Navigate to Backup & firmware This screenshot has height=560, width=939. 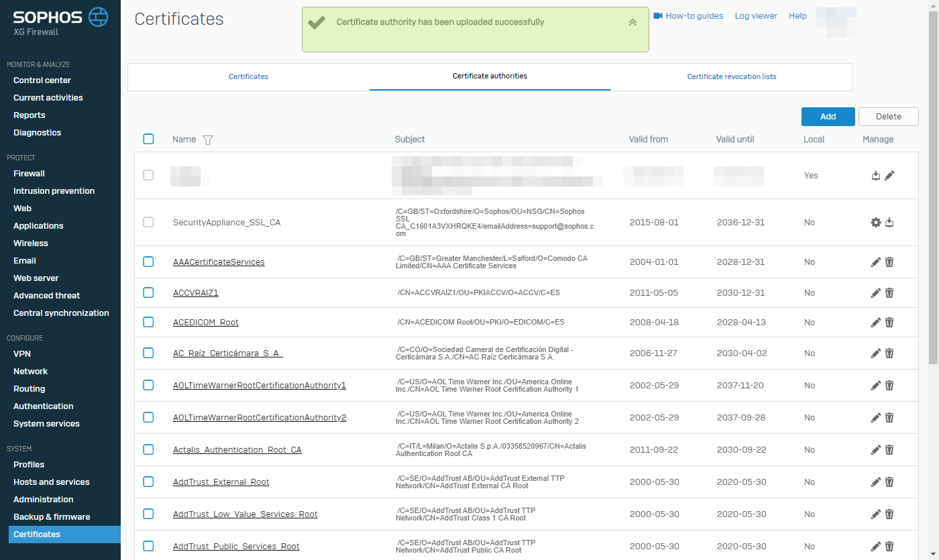pos(52,517)
